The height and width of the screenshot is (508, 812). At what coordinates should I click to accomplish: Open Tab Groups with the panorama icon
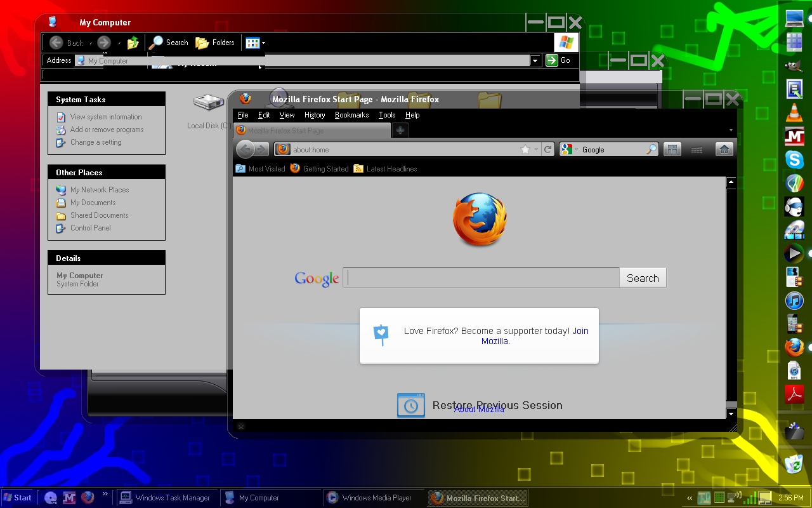tap(672, 149)
